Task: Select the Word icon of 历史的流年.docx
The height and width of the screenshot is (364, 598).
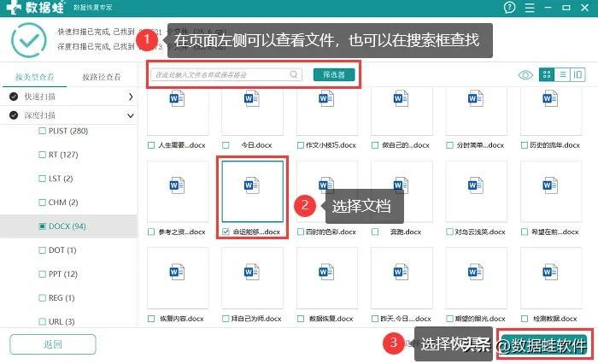Action: pos(550,98)
